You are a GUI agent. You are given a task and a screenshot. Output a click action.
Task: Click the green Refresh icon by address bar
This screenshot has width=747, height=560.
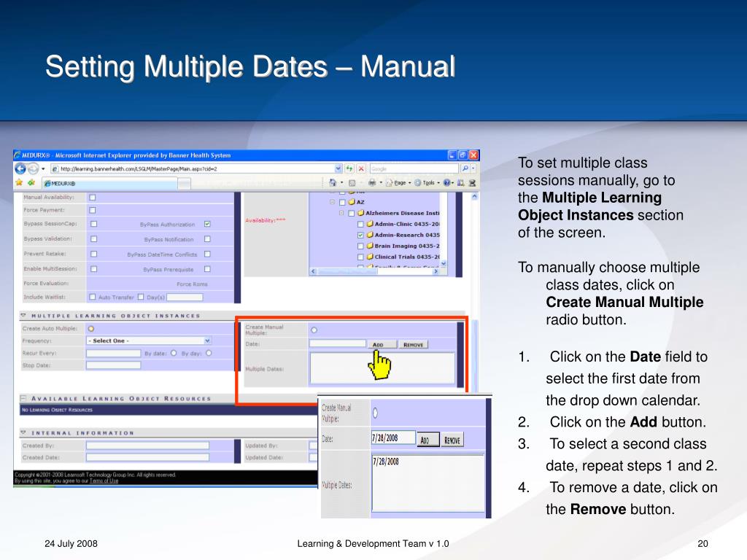tap(349, 168)
